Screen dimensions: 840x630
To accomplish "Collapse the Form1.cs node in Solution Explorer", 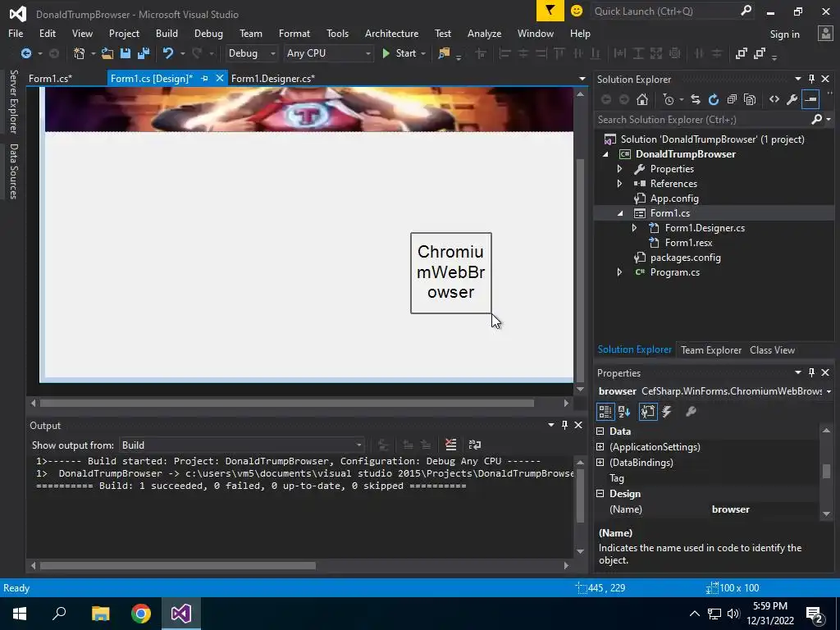I will pos(620,213).
